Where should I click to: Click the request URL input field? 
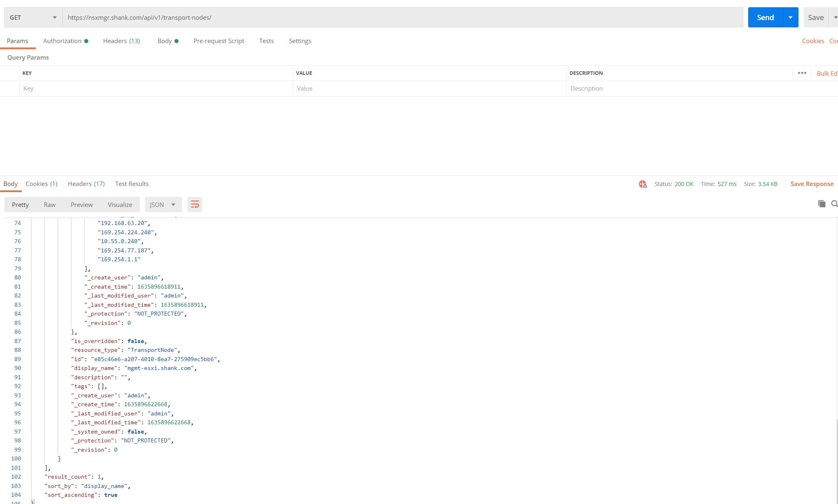click(x=403, y=17)
